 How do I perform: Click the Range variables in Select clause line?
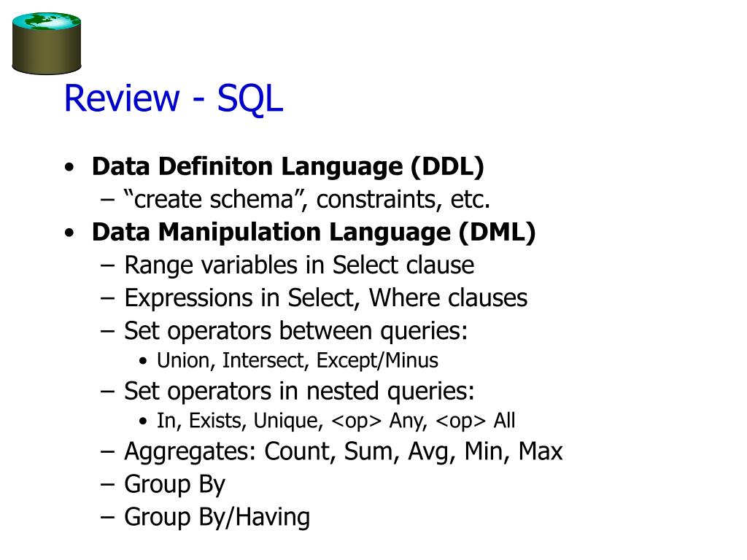(x=299, y=265)
